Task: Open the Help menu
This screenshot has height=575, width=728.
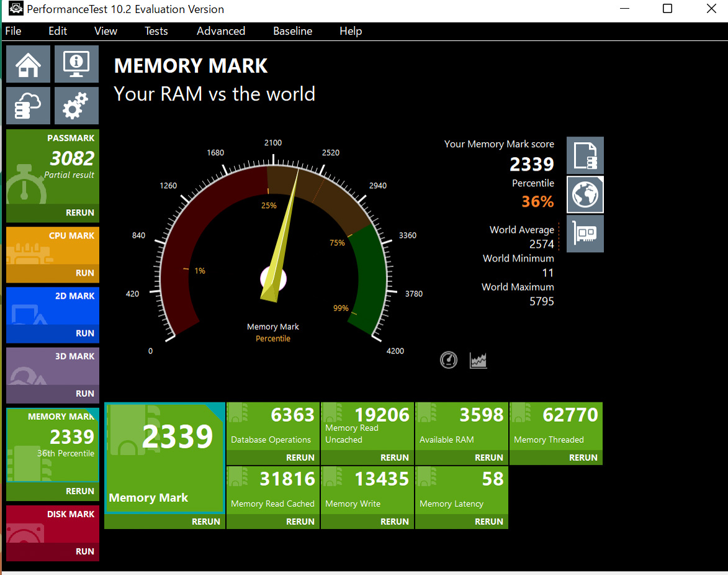Action: click(351, 31)
